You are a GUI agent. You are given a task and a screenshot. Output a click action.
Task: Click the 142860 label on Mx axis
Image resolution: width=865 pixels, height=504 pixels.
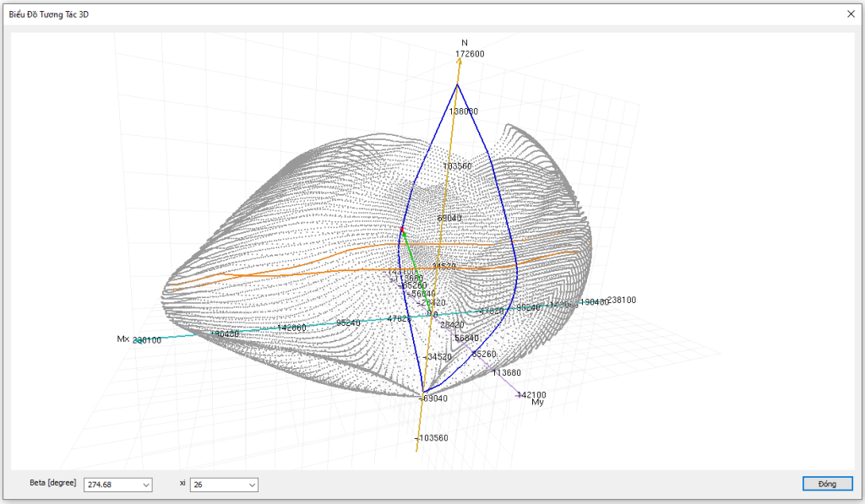click(x=291, y=328)
